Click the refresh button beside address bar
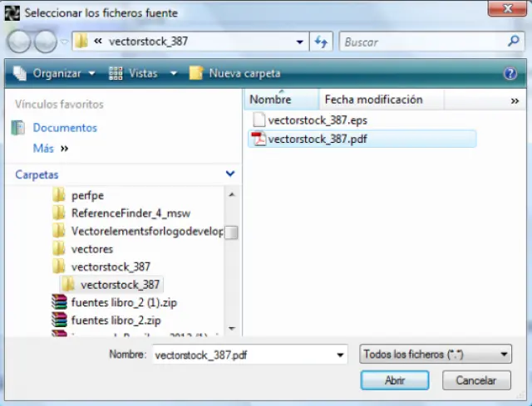Image resolution: width=532 pixels, height=406 pixels. coord(322,42)
